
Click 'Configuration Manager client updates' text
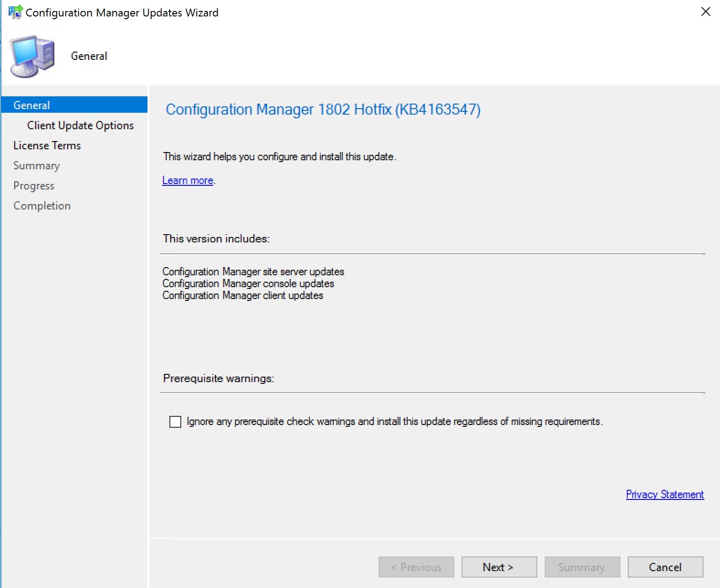pos(243,295)
